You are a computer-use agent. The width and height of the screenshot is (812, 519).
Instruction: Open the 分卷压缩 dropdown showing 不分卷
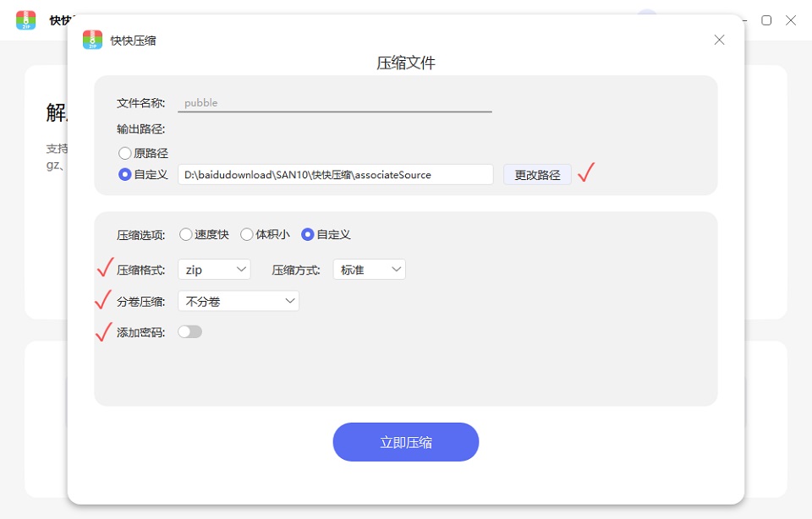tap(238, 300)
